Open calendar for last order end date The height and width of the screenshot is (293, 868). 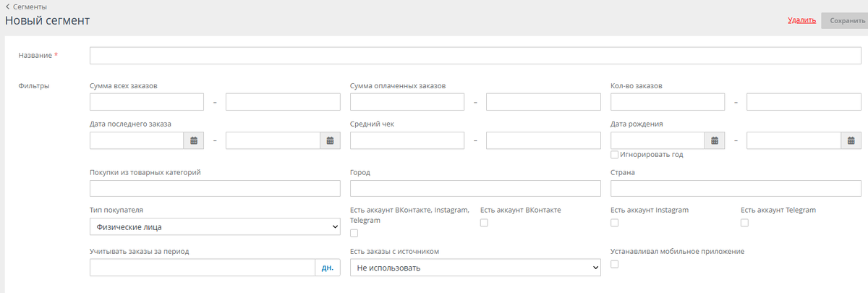tap(330, 140)
